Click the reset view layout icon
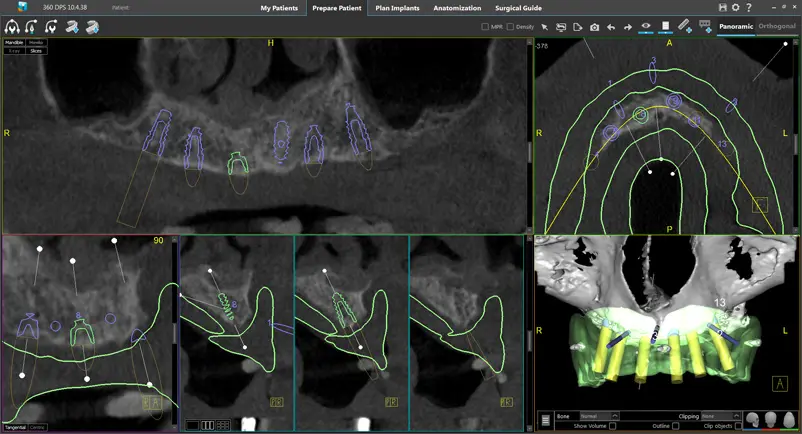 click(561, 27)
